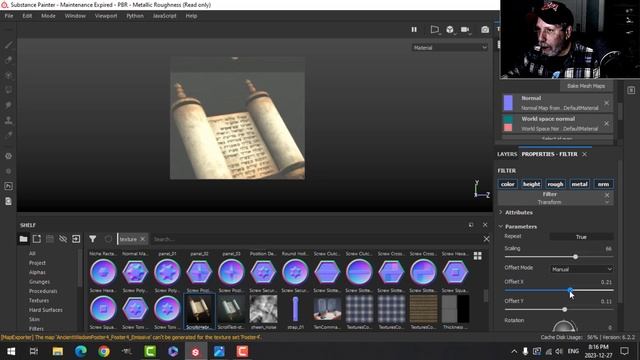
Task: Toggle the Repeat True parameter
Action: pos(581,237)
